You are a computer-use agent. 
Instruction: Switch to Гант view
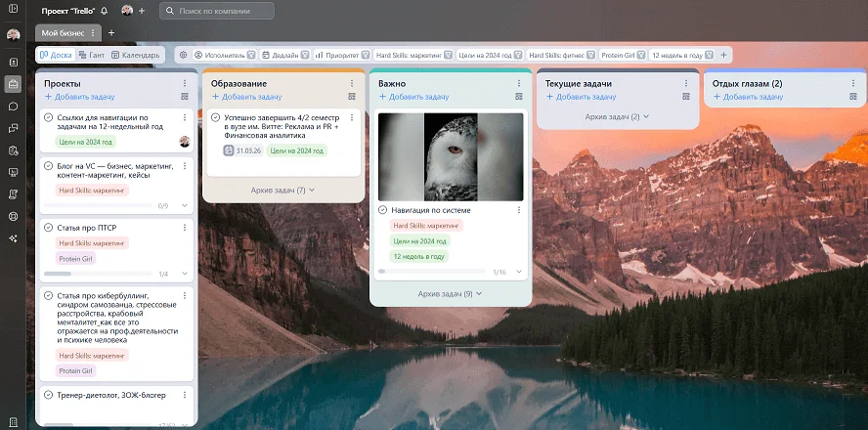[91, 55]
